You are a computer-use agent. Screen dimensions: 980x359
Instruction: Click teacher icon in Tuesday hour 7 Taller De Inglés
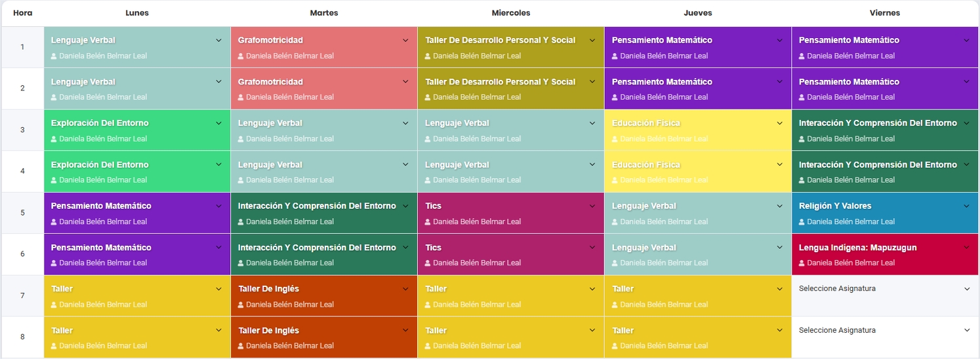[241, 305]
